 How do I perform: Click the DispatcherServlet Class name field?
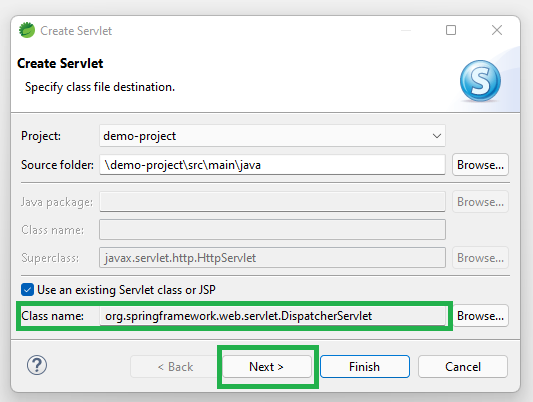[x=273, y=316]
